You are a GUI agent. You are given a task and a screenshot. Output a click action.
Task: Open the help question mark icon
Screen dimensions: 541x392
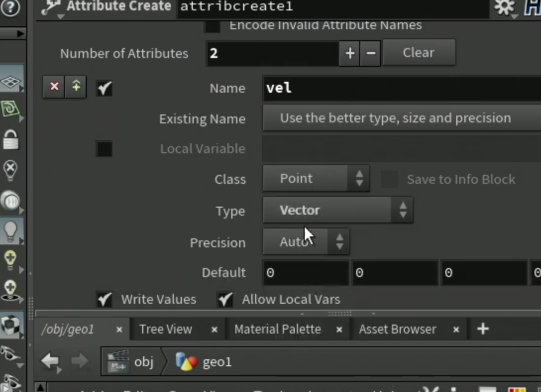coord(10,7)
